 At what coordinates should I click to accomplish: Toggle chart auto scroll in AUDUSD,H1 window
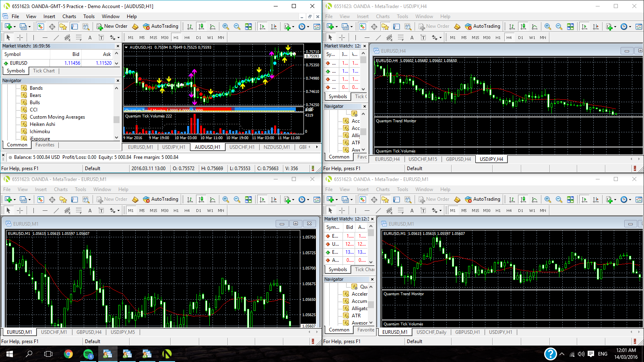(262, 27)
